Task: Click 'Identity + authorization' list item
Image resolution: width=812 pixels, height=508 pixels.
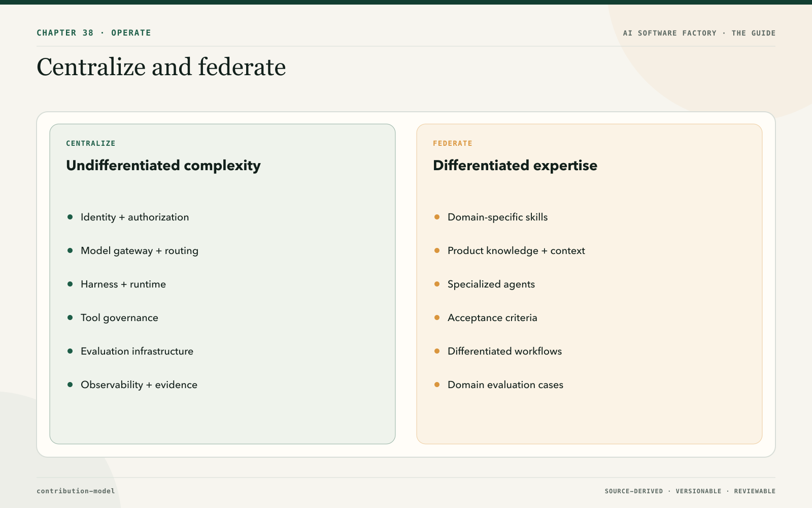Action: click(x=134, y=217)
